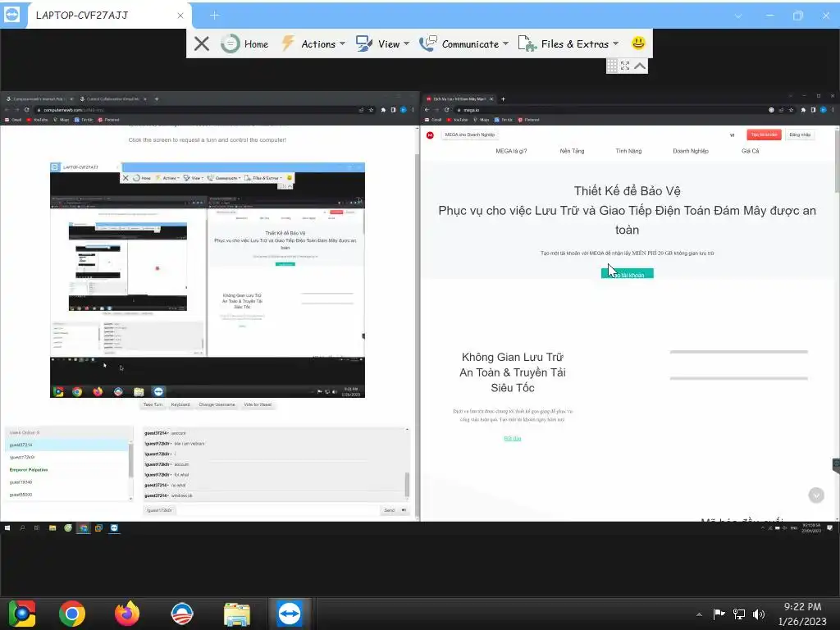Image resolution: width=840 pixels, height=630 pixels.
Task: Click the computernewb.com address bar
Action: click(x=195, y=110)
